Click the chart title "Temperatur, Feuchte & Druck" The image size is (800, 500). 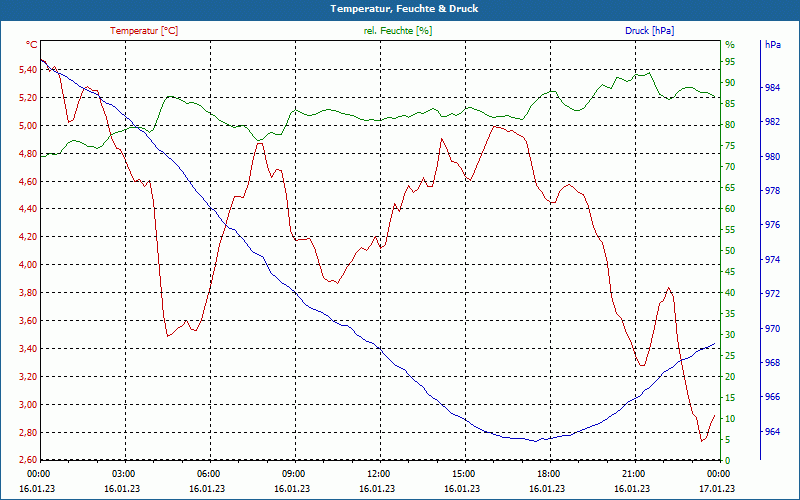coord(404,9)
